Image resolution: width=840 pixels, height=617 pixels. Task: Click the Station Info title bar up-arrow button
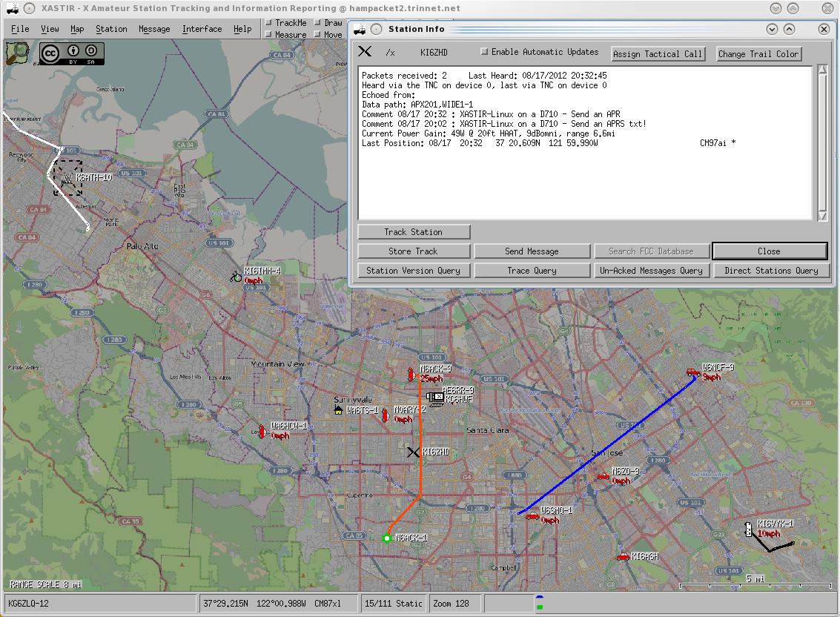789,29
